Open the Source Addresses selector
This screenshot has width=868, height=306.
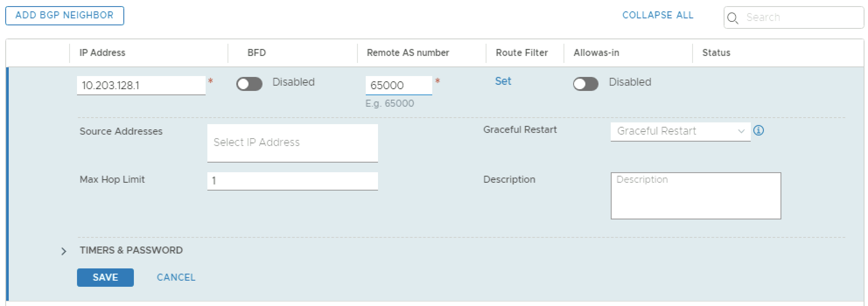tap(292, 143)
